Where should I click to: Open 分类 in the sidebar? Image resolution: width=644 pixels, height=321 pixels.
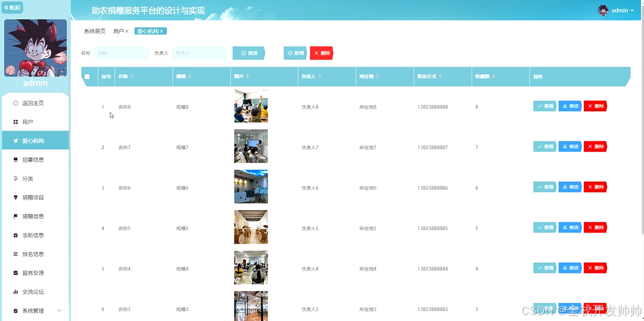pos(35,178)
